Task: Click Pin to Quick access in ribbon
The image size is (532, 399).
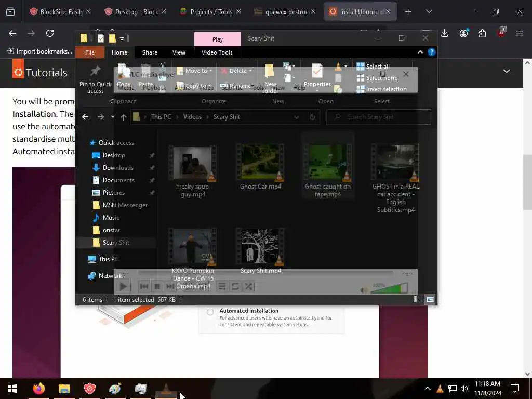Action: [96, 80]
